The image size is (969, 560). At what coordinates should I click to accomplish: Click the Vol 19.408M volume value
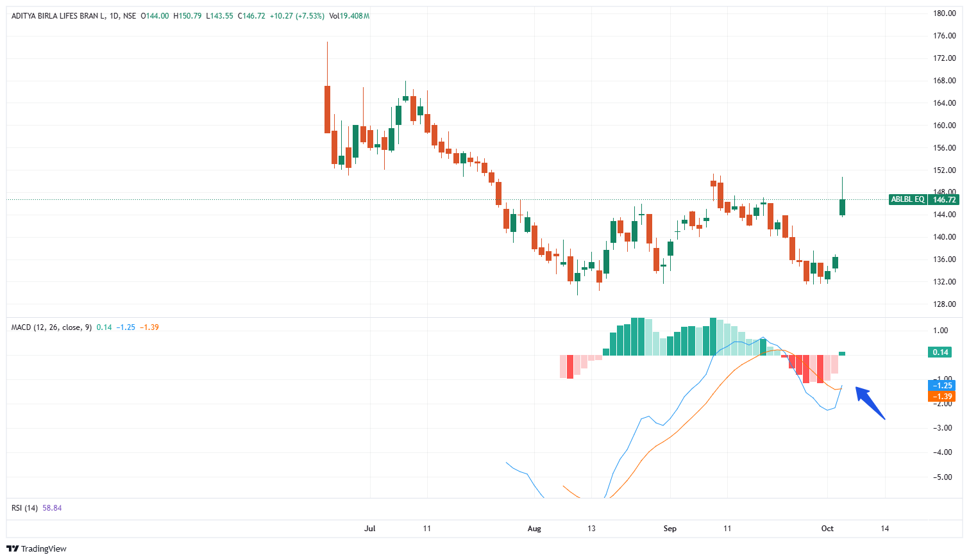[350, 16]
